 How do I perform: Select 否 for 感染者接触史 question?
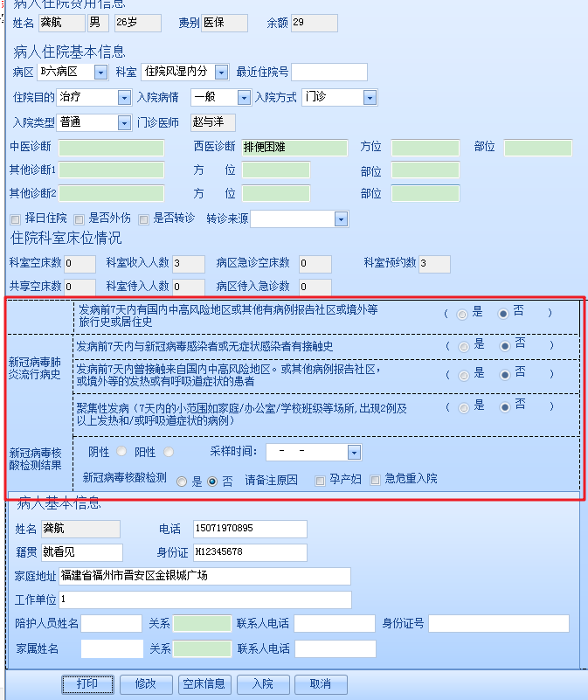coord(505,346)
